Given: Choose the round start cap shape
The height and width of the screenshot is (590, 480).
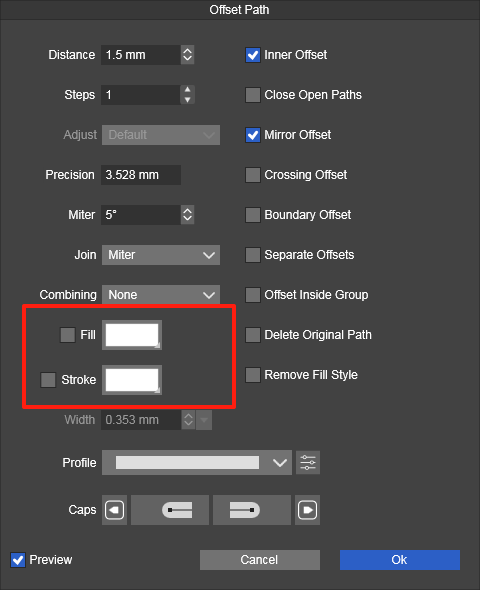Looking at the screenshot, I should point(170,510).
